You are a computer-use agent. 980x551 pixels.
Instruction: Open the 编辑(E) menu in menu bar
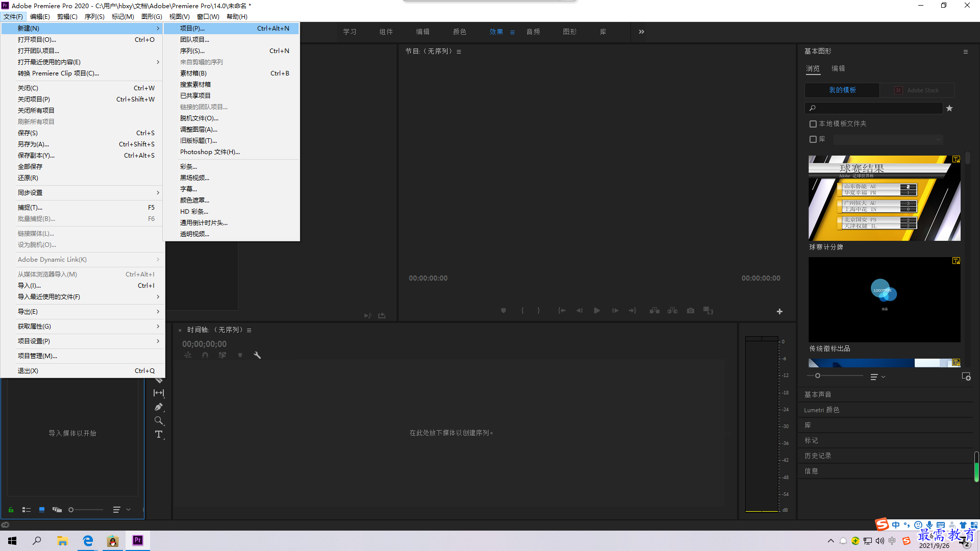tap(40, 17)
